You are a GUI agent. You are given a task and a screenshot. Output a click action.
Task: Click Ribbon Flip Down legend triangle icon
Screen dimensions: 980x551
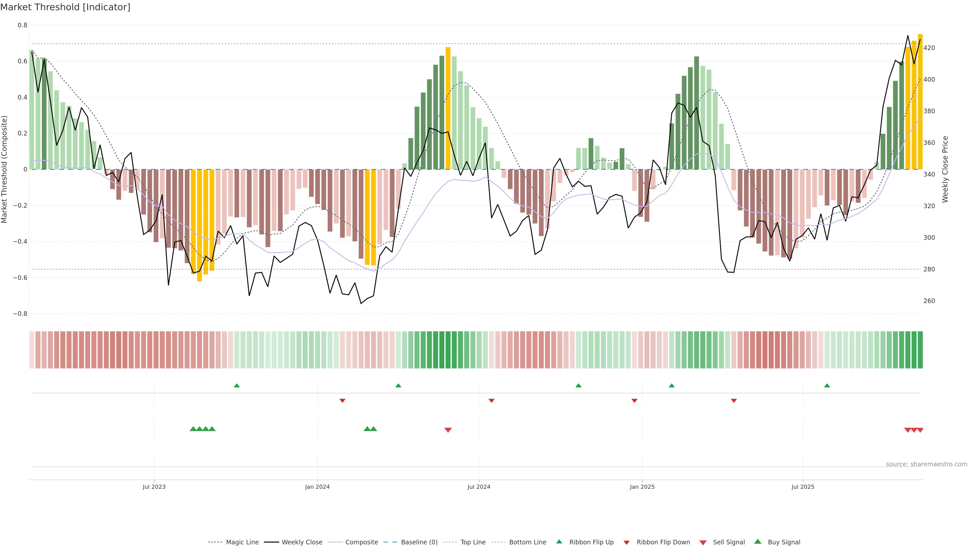pyautogui.click(x=627, y=543)
